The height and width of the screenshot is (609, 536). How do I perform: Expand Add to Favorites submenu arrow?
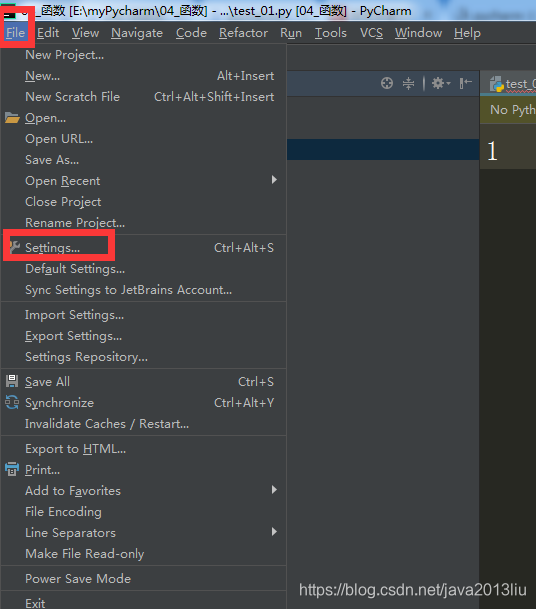(x=274, y=490)
